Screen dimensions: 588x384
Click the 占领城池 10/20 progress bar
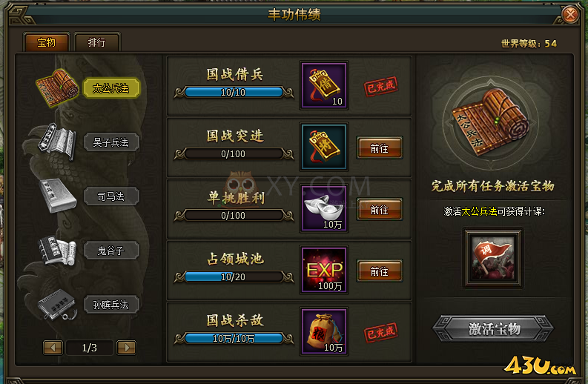click(x=234, y=277)
